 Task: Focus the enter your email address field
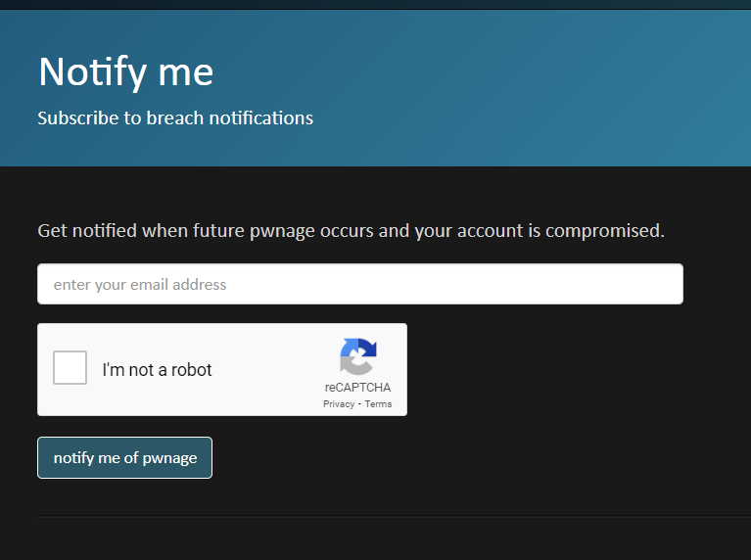point(360,284)
